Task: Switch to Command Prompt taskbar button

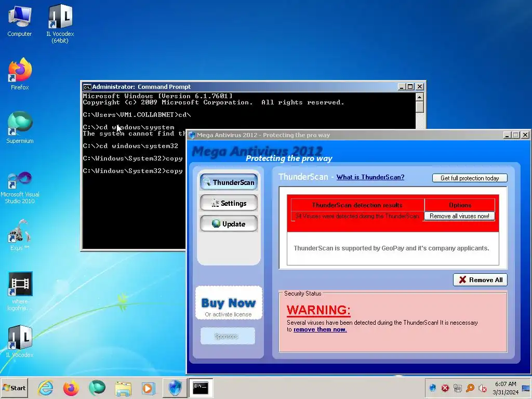Action: 201,388
